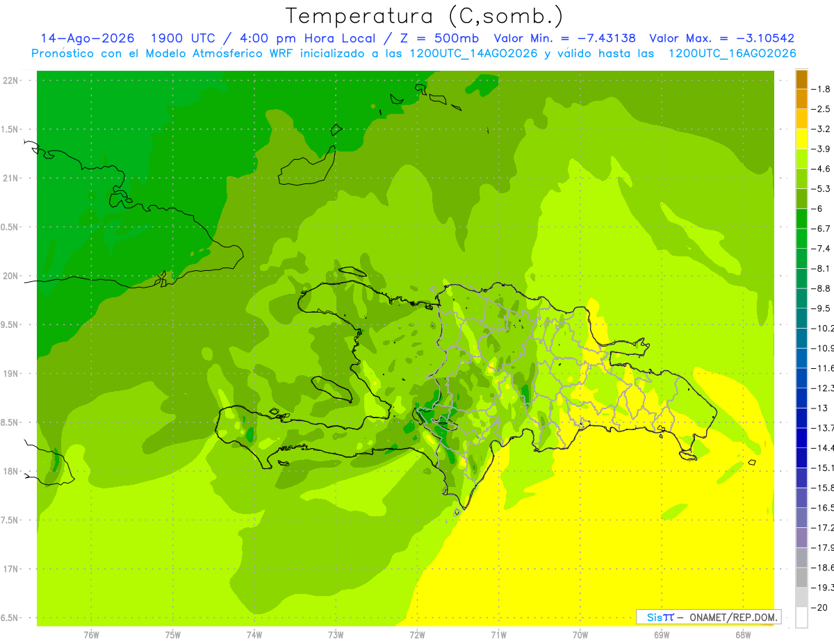Select the "1200UTC_16AGO2026" valid-until timestamp

coord(732,53)
